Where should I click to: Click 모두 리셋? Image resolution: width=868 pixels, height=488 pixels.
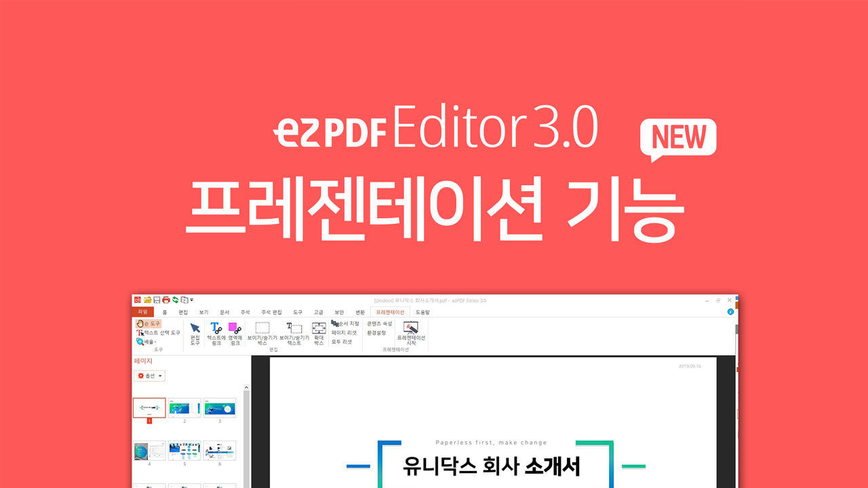(x=342, y=342)
